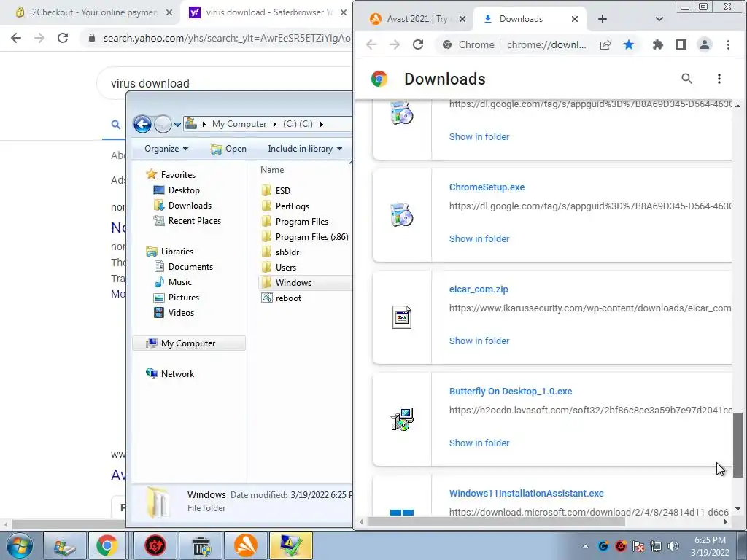Click the downloads page horizontal scrollbar

coord(495,522)
